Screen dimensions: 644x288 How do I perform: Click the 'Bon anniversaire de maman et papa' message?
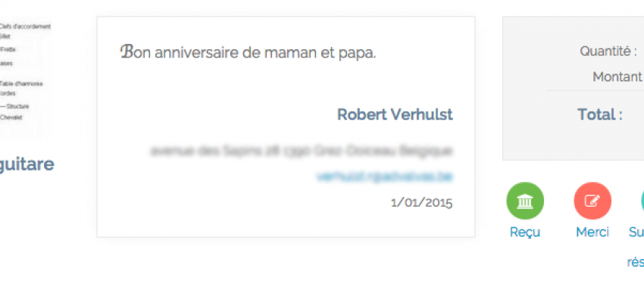248,52
